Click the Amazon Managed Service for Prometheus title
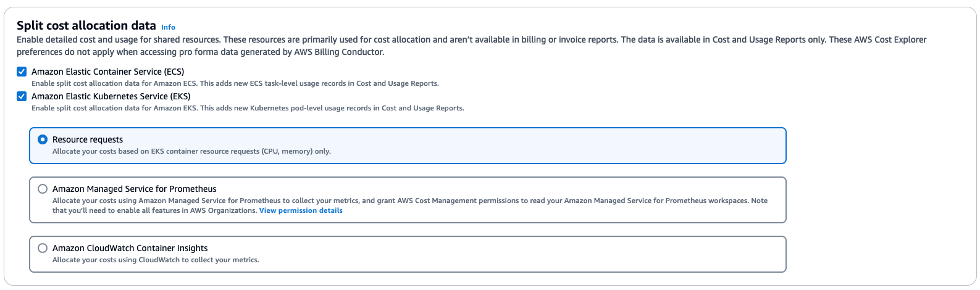980x290 pixels. click(x=134, y=189)
